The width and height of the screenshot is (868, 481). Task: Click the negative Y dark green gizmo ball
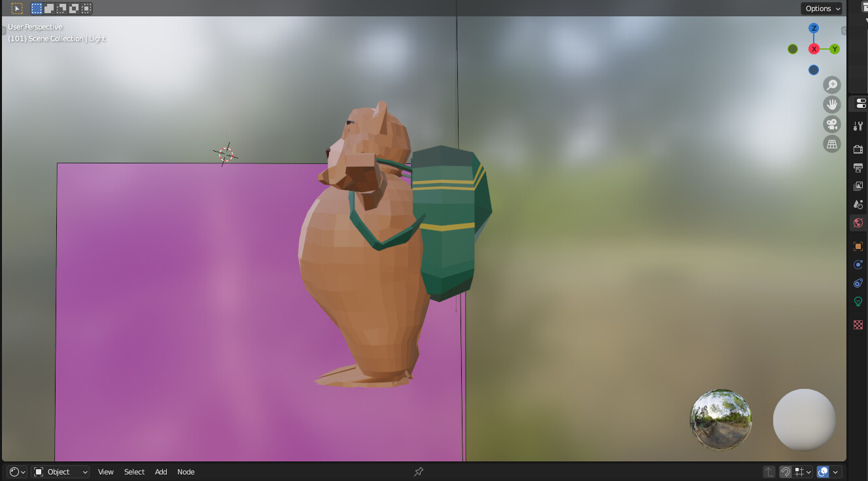793,49
